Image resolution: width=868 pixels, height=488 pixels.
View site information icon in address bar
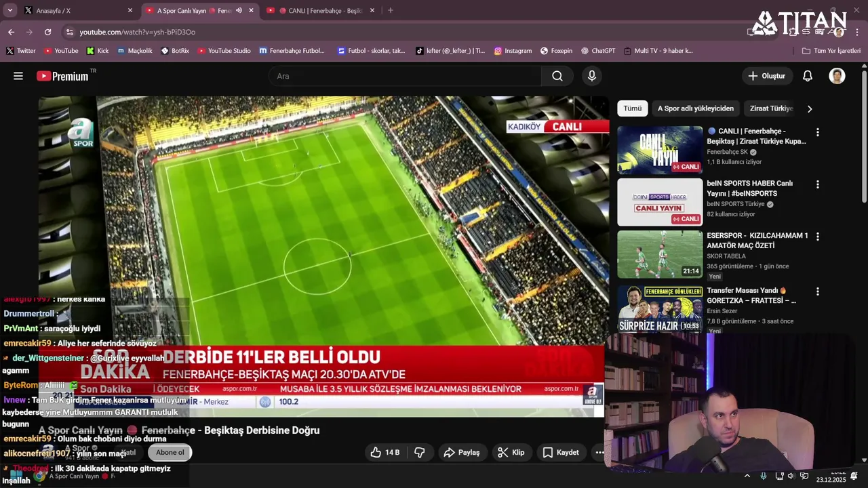click(x=69, y=32)
